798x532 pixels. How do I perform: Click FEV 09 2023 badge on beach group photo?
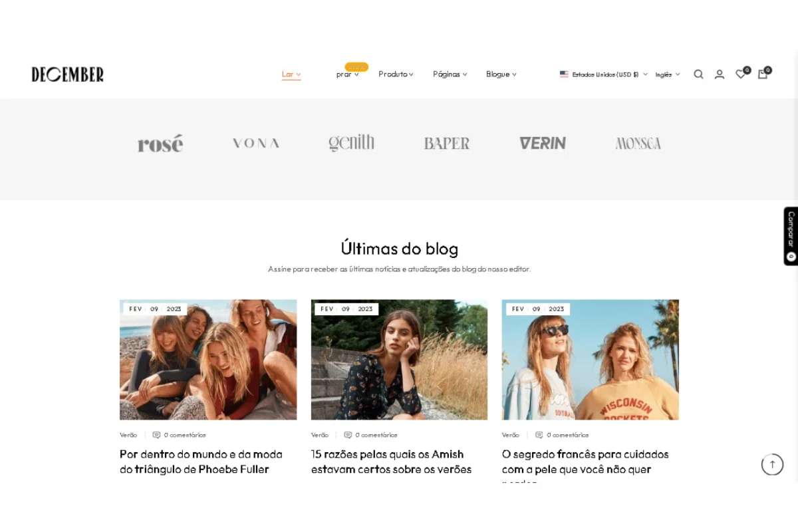click(155, 309)
